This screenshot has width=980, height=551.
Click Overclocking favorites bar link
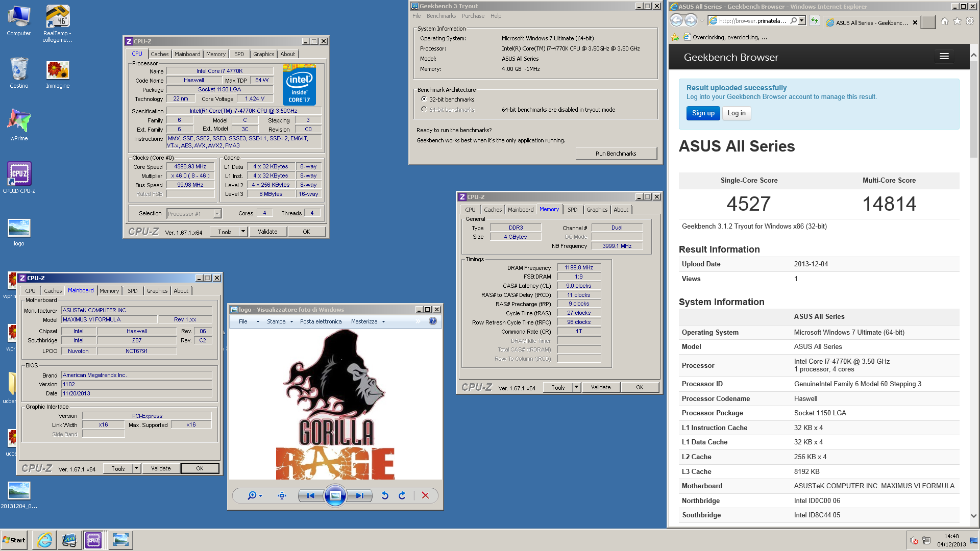point(725,37)
